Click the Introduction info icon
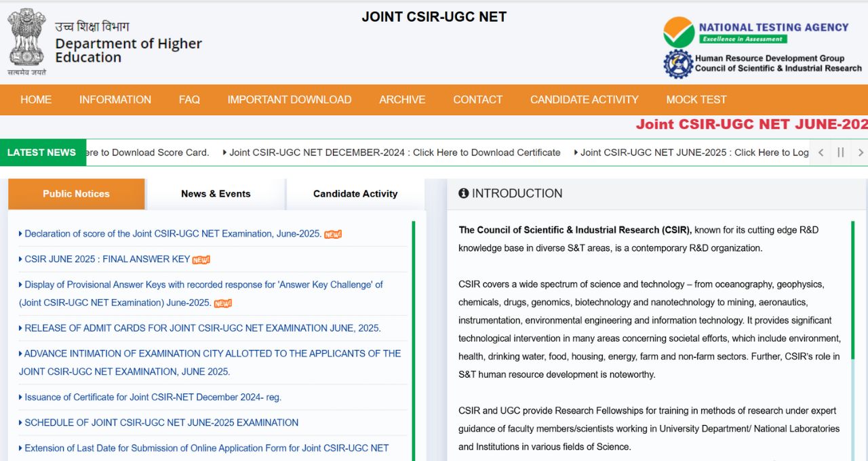Image resolution: width=868 pixels, height=461 pixels. tap(464, 193)
